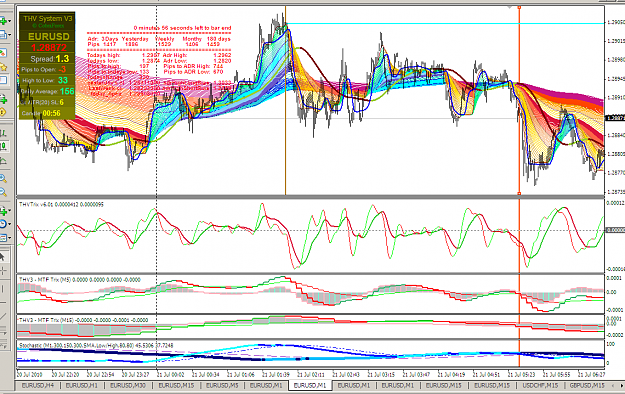
Task: Click the 'THV System V3' panel title
Action: [48, 18]
